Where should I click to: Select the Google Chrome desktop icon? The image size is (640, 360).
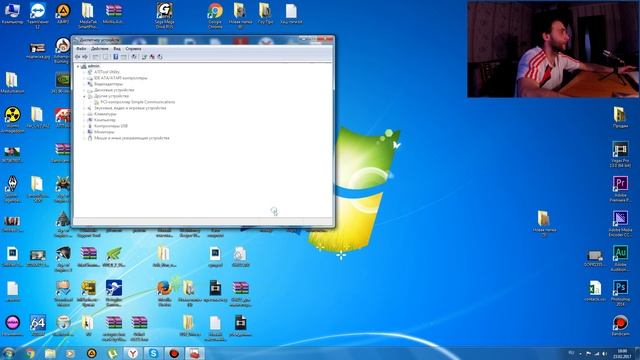point(215,16)
